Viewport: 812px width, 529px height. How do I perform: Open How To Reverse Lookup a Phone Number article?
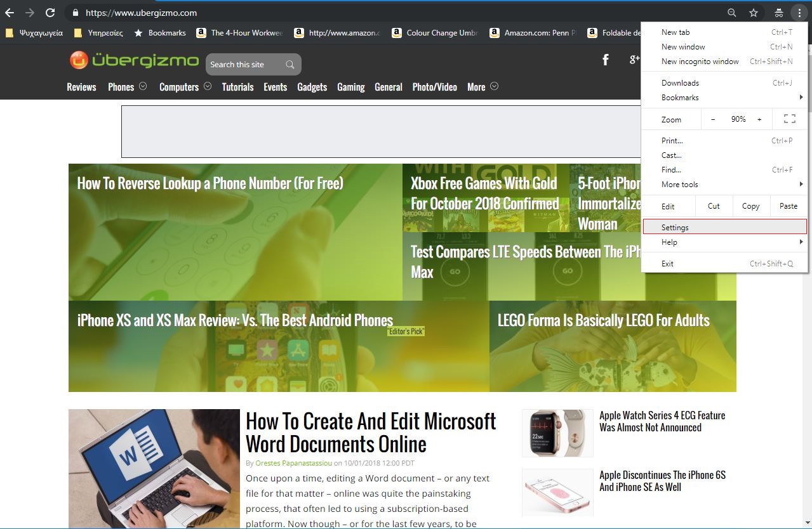tap(210, 183)
